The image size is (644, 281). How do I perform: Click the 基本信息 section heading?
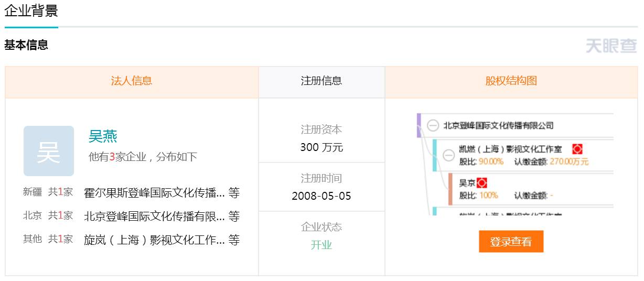coord(26,45)
